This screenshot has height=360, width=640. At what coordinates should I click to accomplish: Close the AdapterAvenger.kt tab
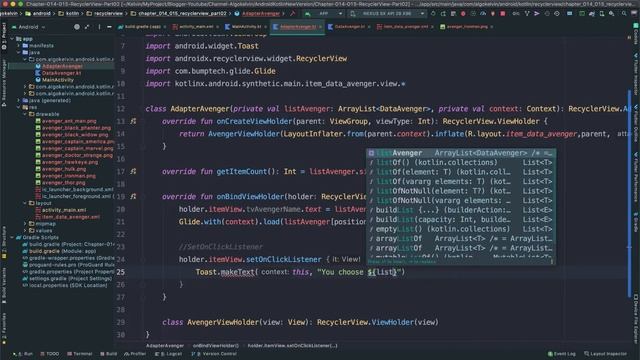pos(320,27)
